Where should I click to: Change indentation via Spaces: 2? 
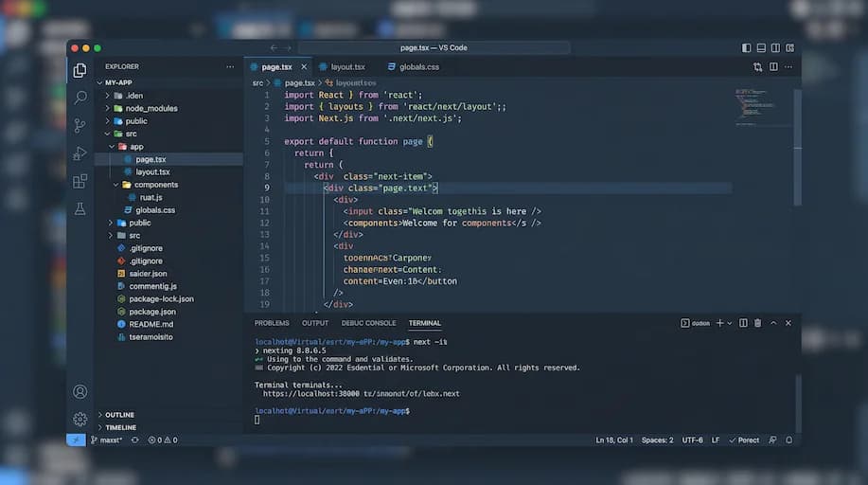[x=658, y=440]
